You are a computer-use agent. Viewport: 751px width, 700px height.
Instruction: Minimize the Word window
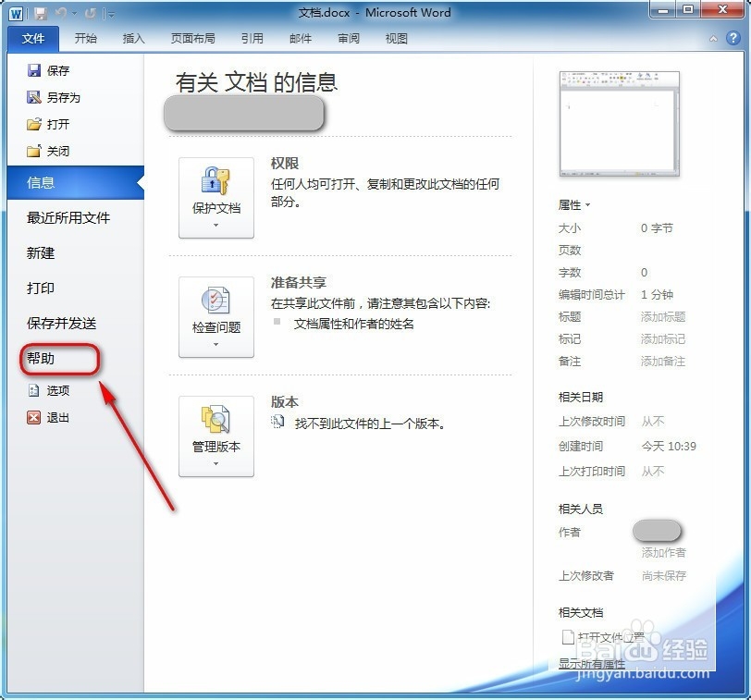663,10
